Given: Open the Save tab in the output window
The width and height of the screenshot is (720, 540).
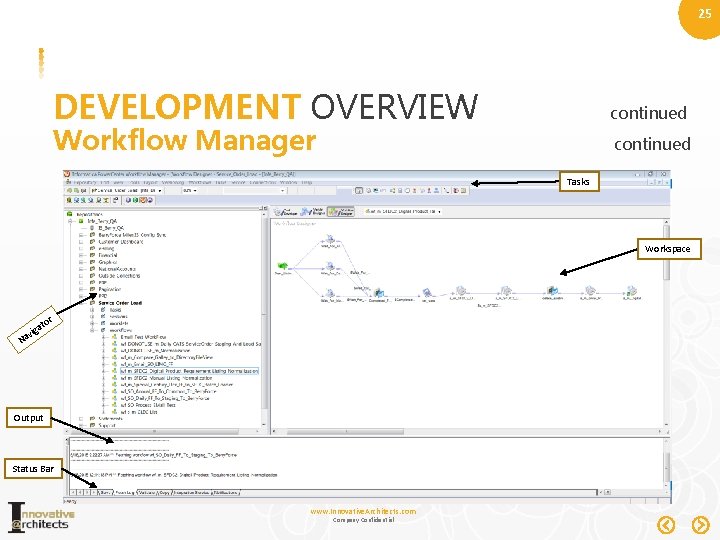Looking at the screenshot, I should [106, 492].
